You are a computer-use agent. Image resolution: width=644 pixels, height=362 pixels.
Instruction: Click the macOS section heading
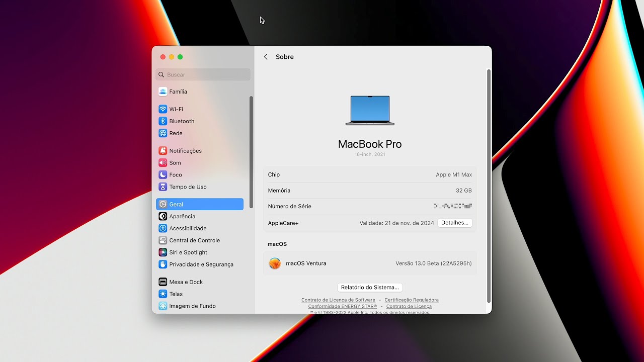pyautogui.click(x=277, y=244)
